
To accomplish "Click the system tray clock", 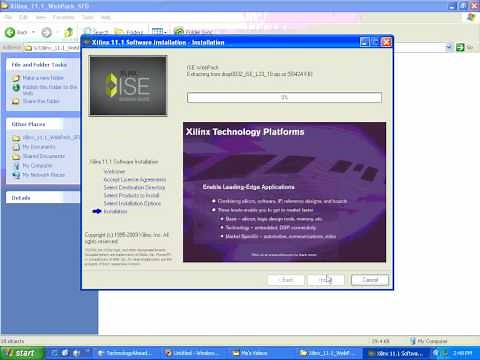I will click(463, 353).
